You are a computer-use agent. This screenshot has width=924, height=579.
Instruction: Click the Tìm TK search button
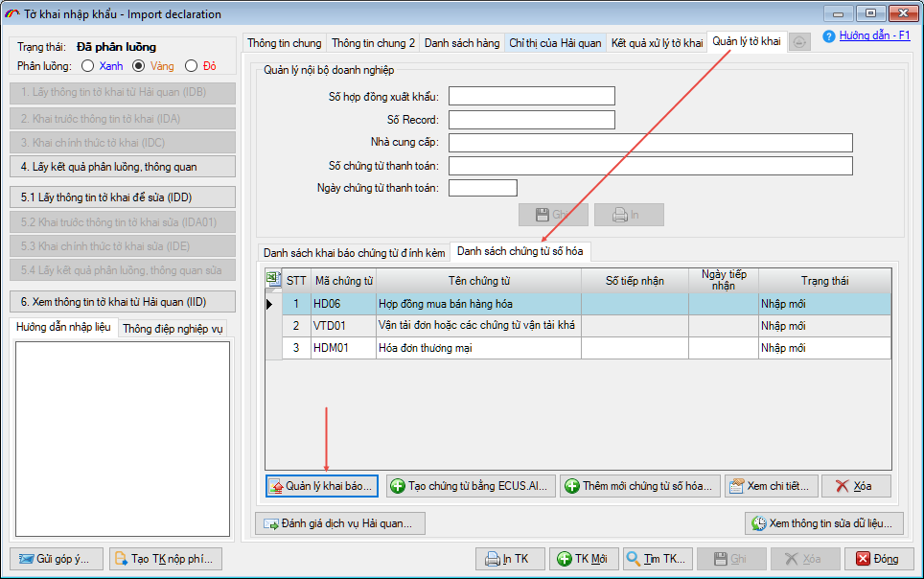pyautogui.click(x=657, y=559)
